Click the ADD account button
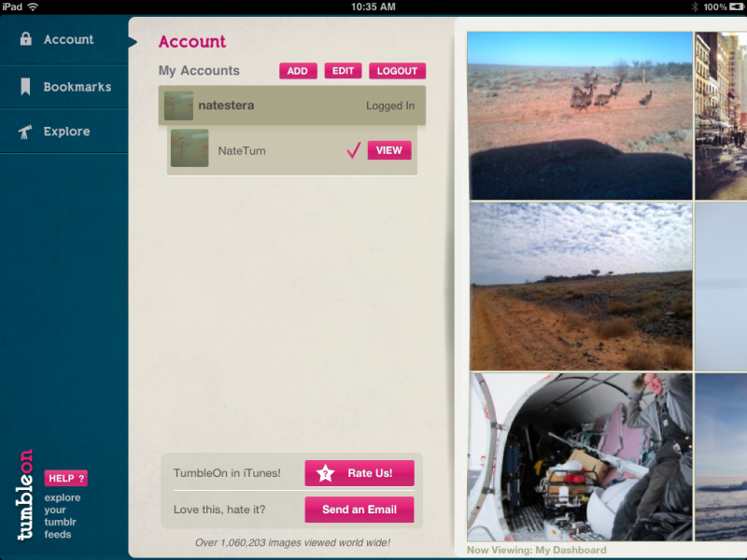 coord(298,71)
